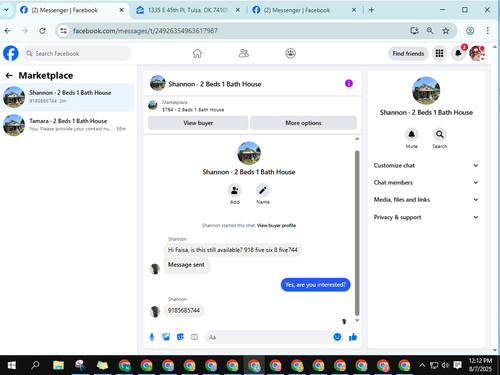The height and width of the screenshot is (375, 500).
Task: Click the Facebook logo icon
Action: pos(11,53)
